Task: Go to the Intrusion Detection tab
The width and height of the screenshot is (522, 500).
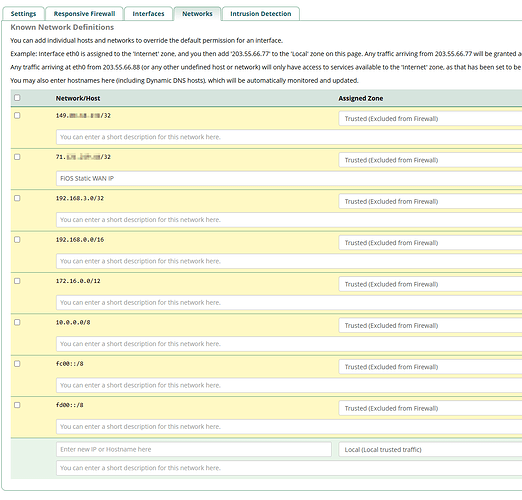Action: click(261, 14)
